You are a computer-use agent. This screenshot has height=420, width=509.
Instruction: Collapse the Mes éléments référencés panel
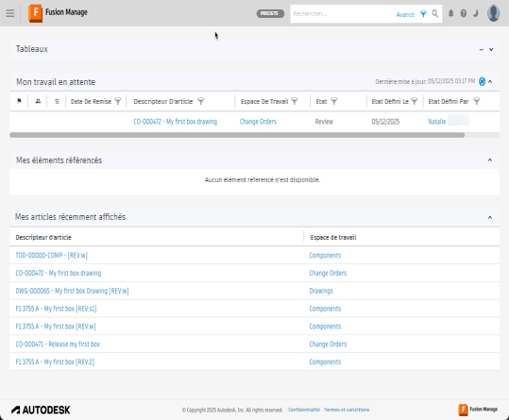[490, 160]
